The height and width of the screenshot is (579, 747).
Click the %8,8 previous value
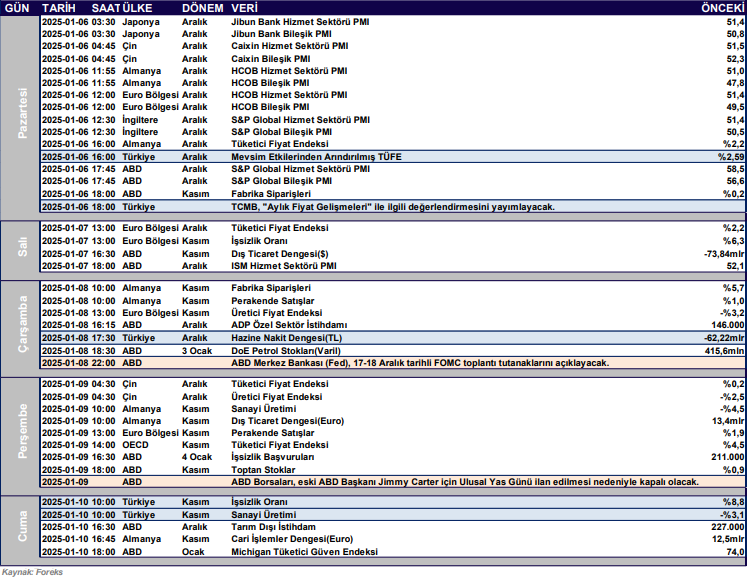pos(733,502)
